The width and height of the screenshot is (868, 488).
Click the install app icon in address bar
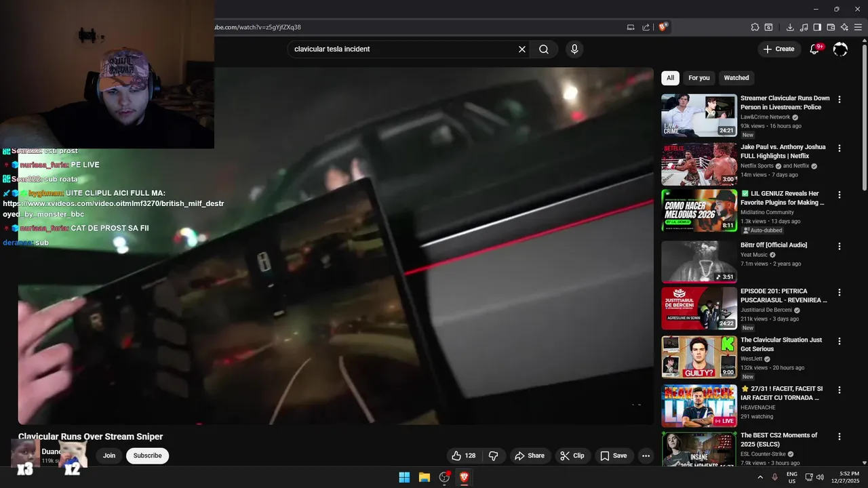point(631,27)
